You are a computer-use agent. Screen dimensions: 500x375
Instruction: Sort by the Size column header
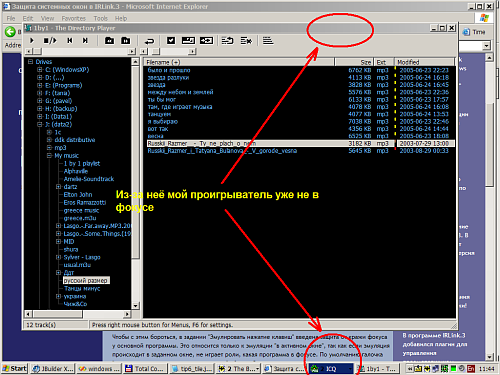click(354, 62)
